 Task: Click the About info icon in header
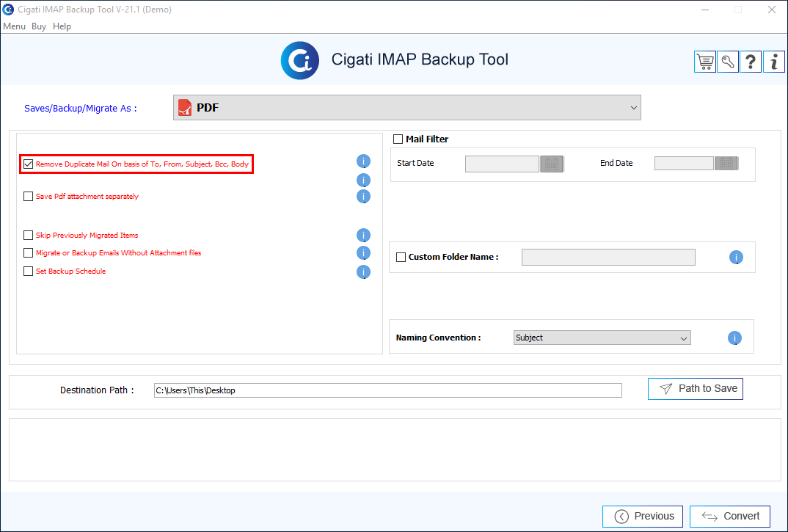click(774, 62)
